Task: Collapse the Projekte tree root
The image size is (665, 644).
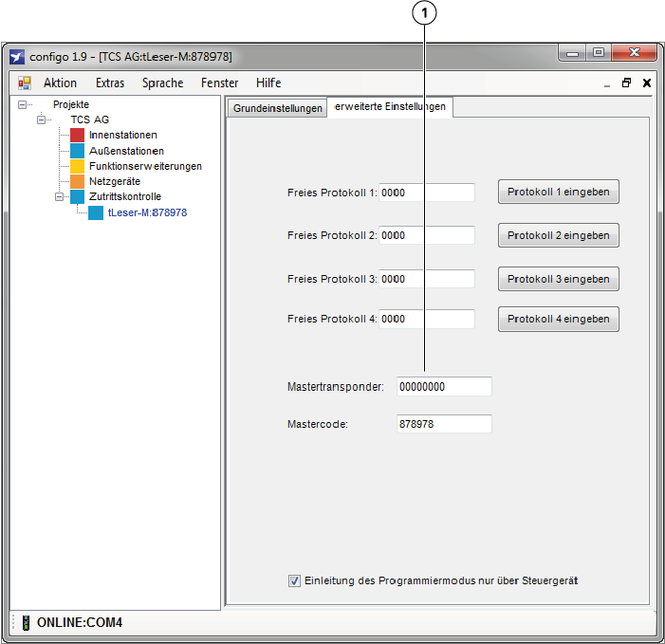Action: click(24, 104)
